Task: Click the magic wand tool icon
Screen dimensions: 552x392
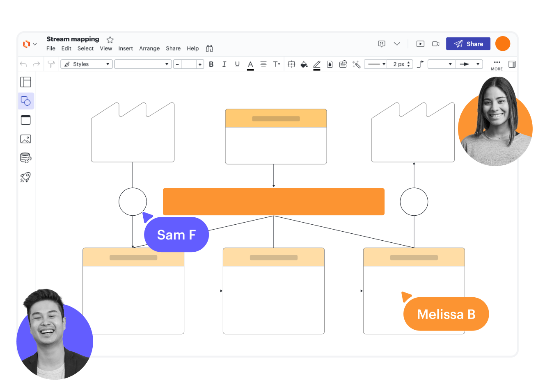Action: coord(356,64)
